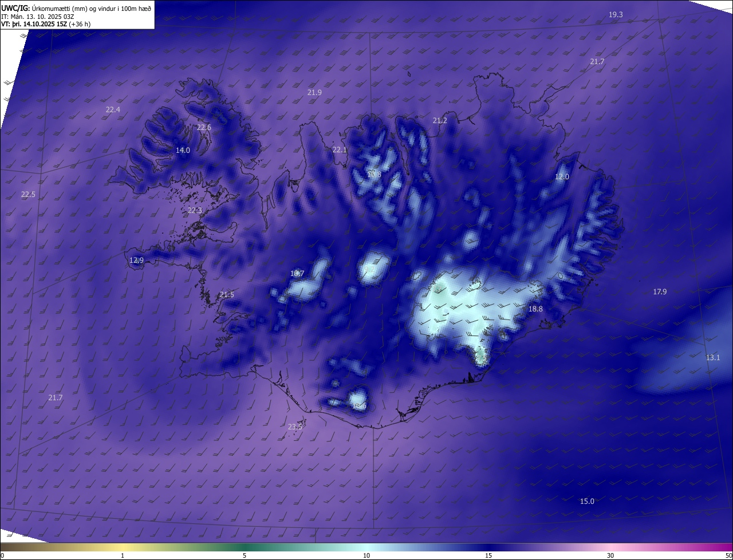
Task: Click the 22.3 value over Breiðafjörður
Action: click(x=195, y=210)
